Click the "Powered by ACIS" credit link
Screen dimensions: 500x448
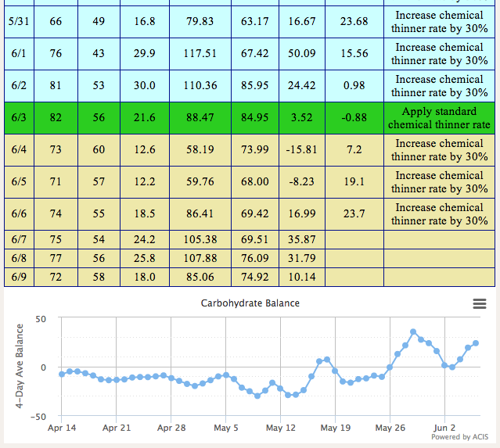click(x=461, y=437)
